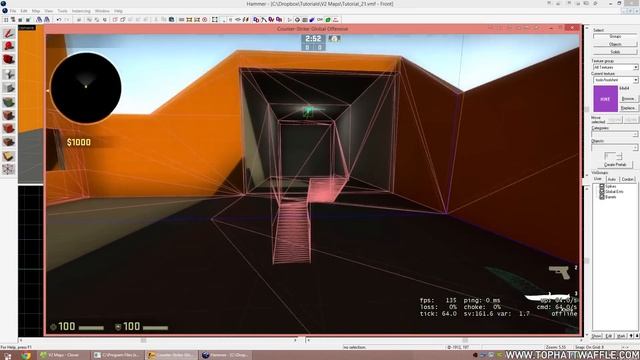Image resolution: width=640 pixels, height=360 pixels.
Task: Click the Redo toolbar icon
Action: tap(67, 20)
